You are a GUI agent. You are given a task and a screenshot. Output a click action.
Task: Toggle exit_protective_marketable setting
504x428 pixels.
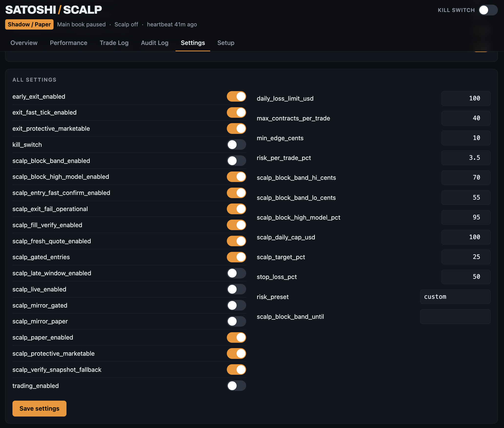coord(236,128)
